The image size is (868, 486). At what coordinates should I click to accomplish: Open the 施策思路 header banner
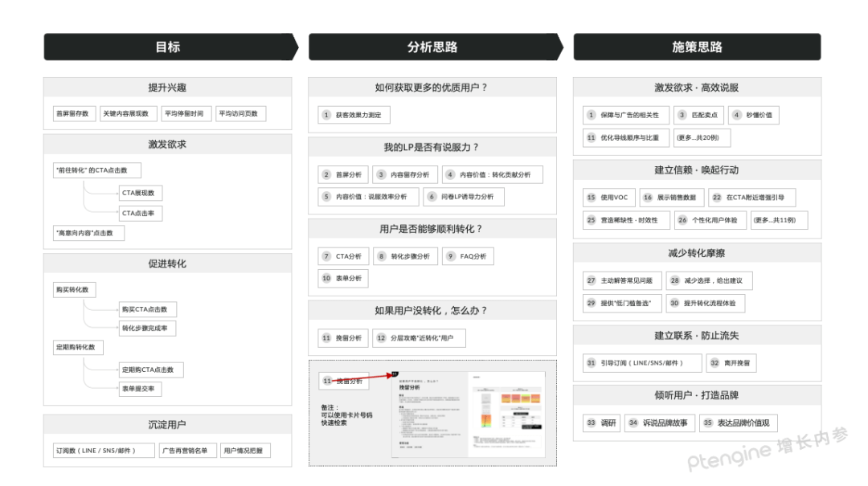(697, 47)
